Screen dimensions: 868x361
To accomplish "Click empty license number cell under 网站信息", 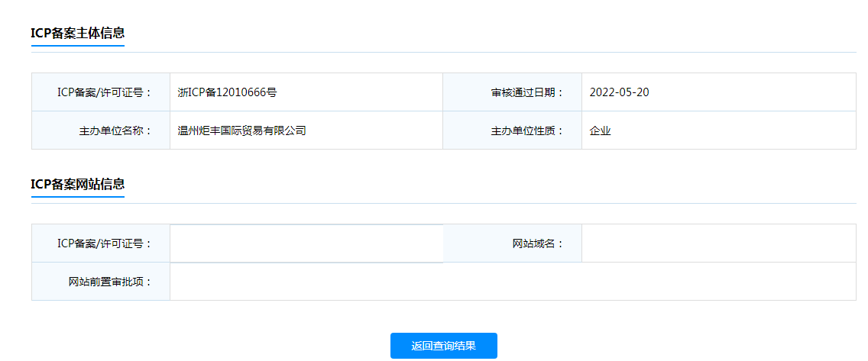I will click(x=306, y=243).
